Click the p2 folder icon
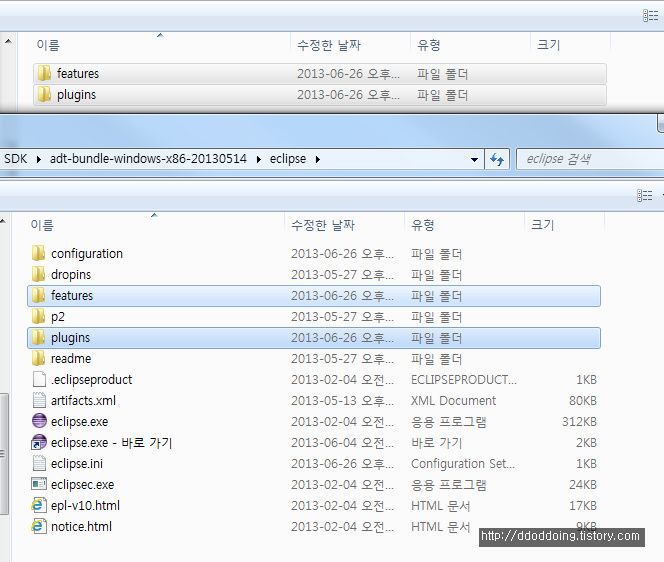This screenshot has height=562, width=664. point(38,316)
